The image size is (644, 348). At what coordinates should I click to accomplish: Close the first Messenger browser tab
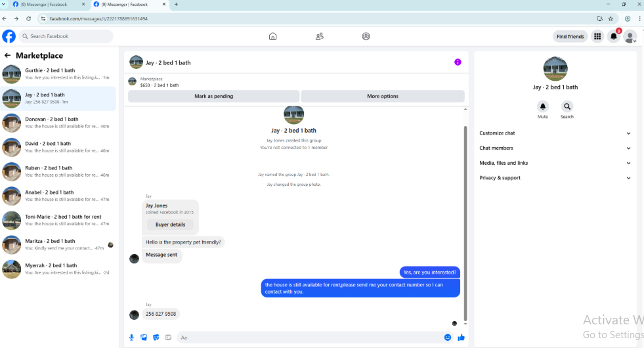click(x=83, y=4)
